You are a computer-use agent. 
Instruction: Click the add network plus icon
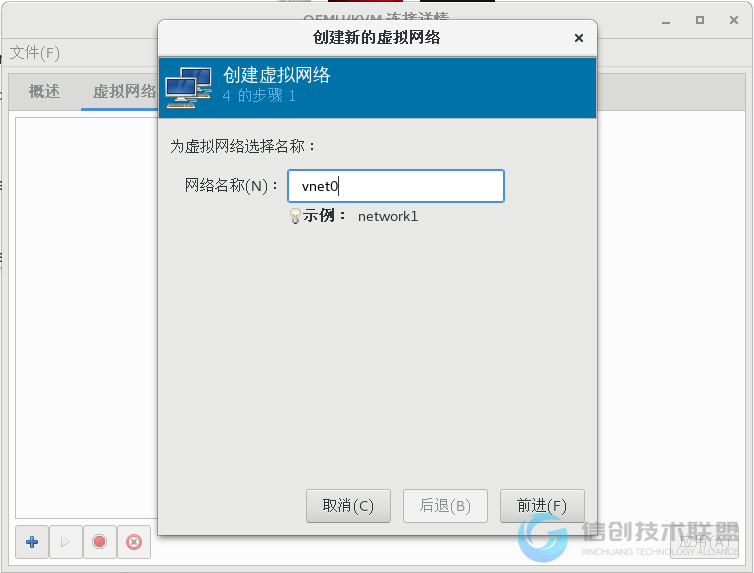[32, 542]
